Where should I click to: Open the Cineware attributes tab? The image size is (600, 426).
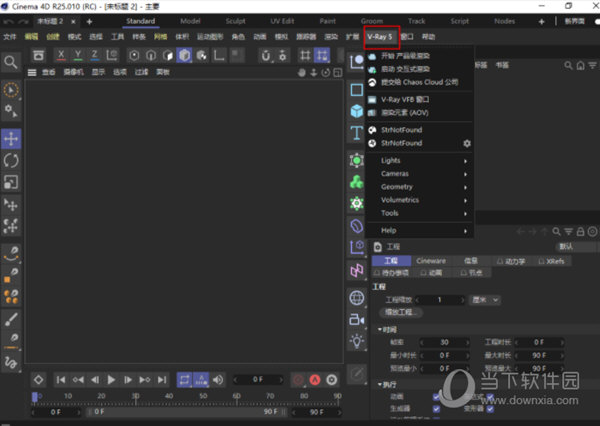[431, 261]
